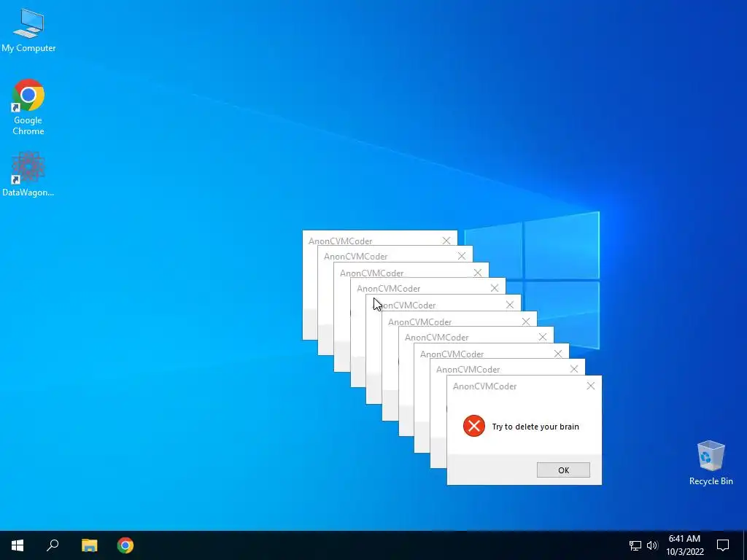Image resolution: width=747 pixels, height=560 pixels.
Task: Open the My Computer desktop icon
Action: (28, 30)
